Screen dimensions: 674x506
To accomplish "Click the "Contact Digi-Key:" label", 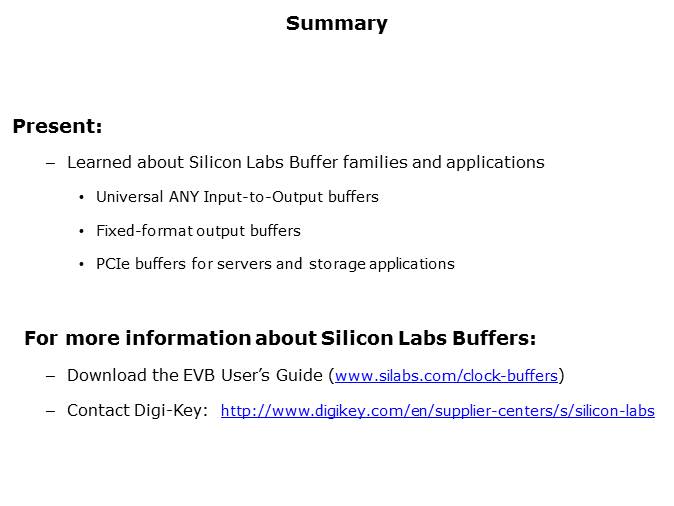I will coord(137,410).
